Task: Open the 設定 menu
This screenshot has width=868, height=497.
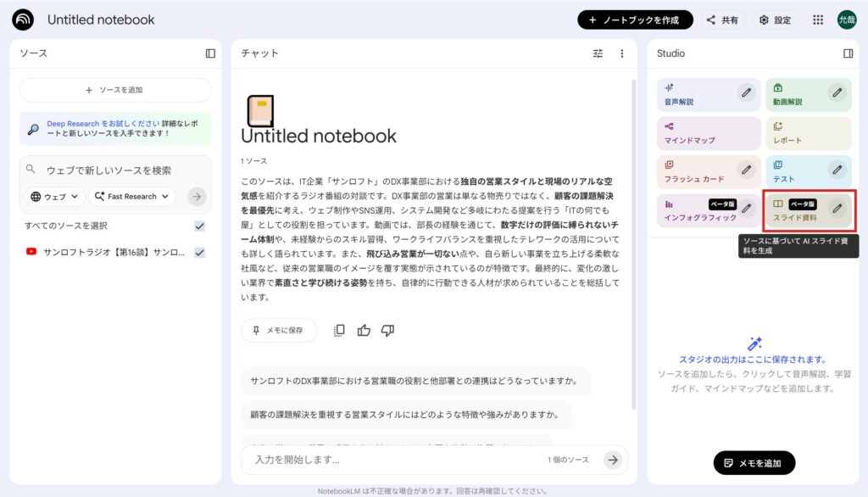Action: pos(775,20)
